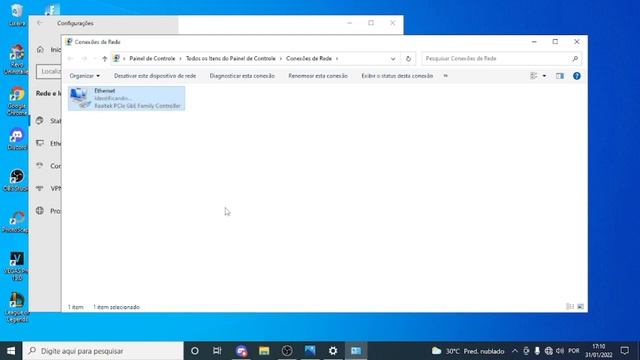Open Lixeira recycle bin icon
Screen dimensions: 640x360
pos(17,15)
